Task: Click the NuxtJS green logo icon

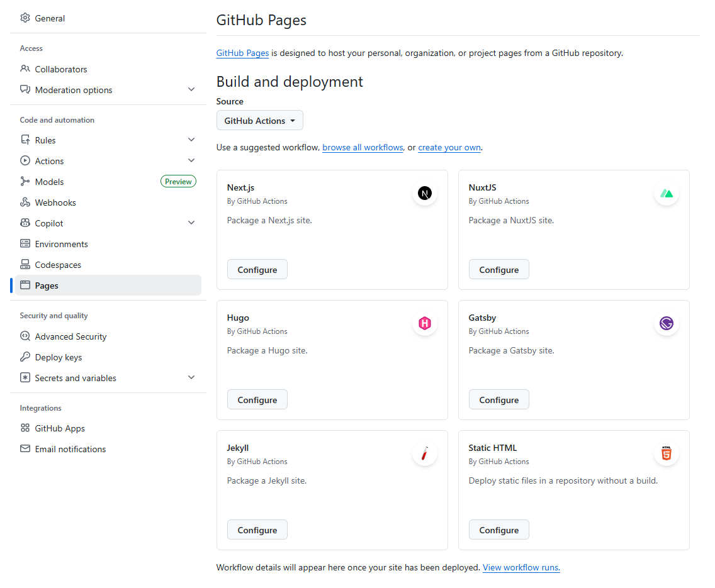Action: coord(667,193)
